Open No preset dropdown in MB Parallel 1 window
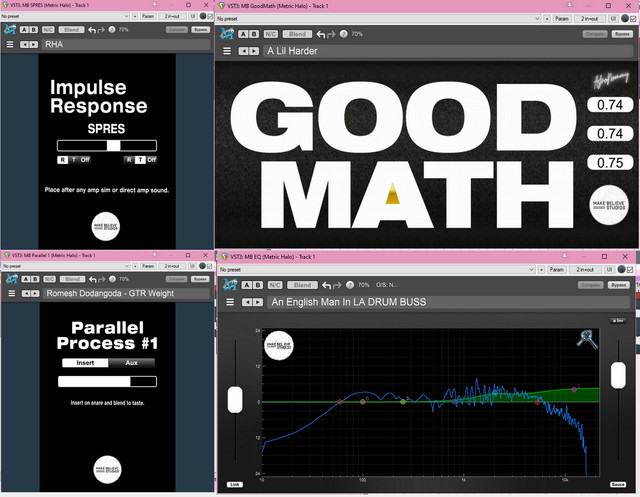The width and height of the screenshot is (640, 497). click(66, 266)
